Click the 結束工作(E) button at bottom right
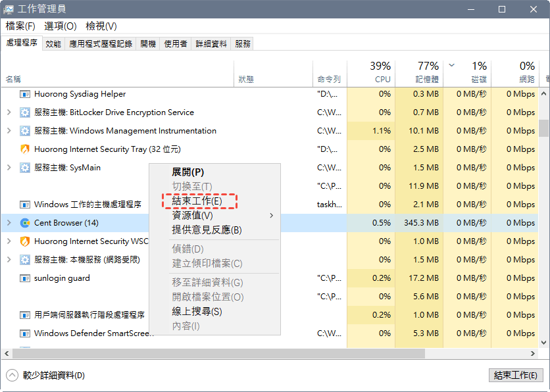550x392 pixels. click(x=515, y=375)
